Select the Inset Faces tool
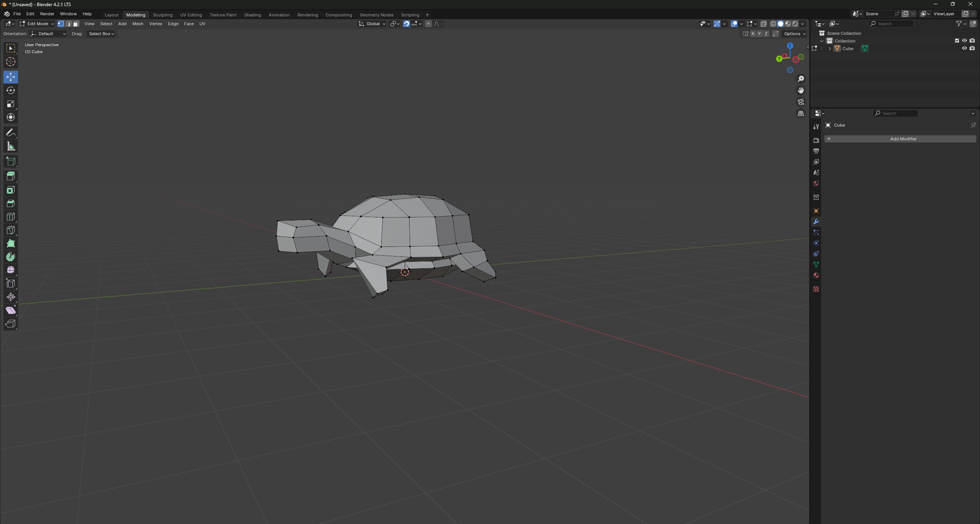Screen dimensions: 980x524 pos(11,190)
